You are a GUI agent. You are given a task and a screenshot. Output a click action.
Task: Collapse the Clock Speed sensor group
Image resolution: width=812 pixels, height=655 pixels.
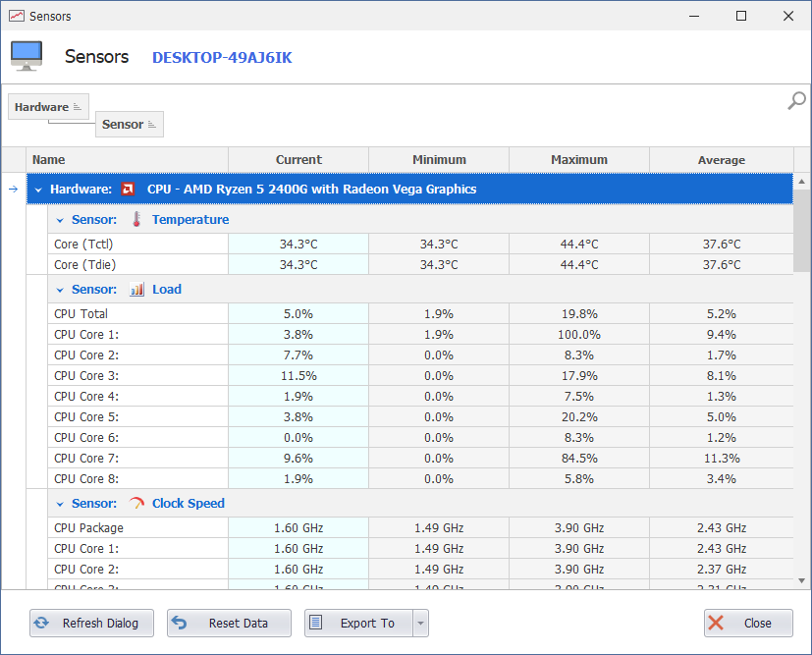click(60, 504)
